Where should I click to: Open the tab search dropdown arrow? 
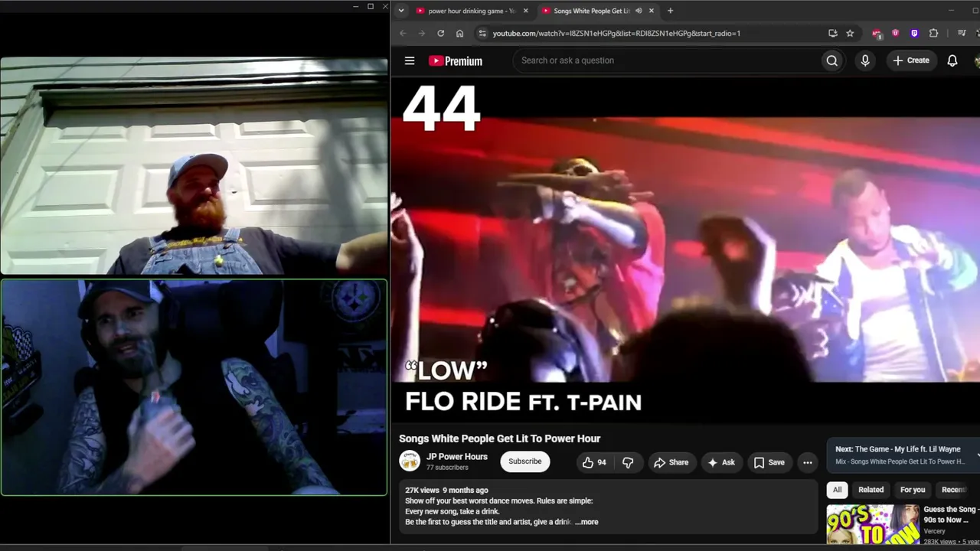coord(400,11)
